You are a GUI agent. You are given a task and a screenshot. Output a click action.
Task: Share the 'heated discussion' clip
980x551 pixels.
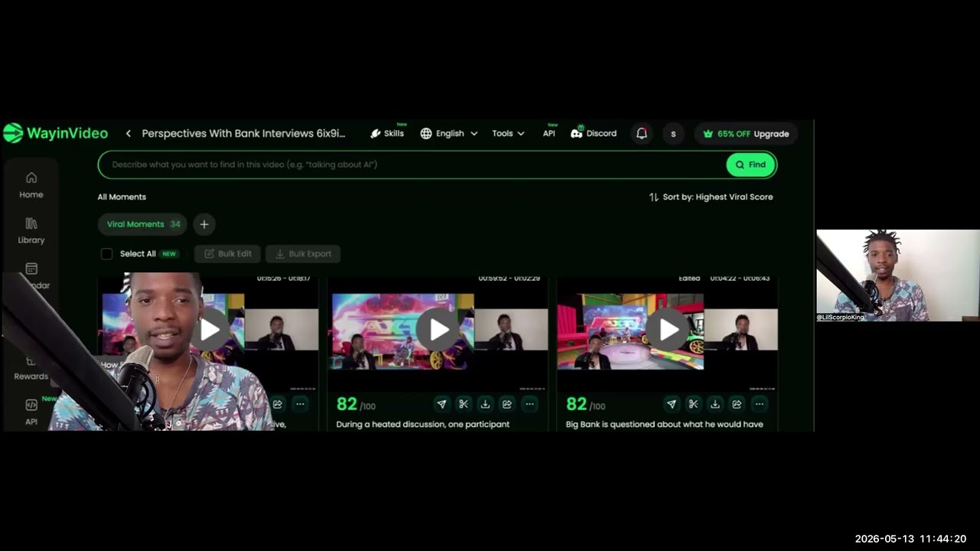point(507,404)
